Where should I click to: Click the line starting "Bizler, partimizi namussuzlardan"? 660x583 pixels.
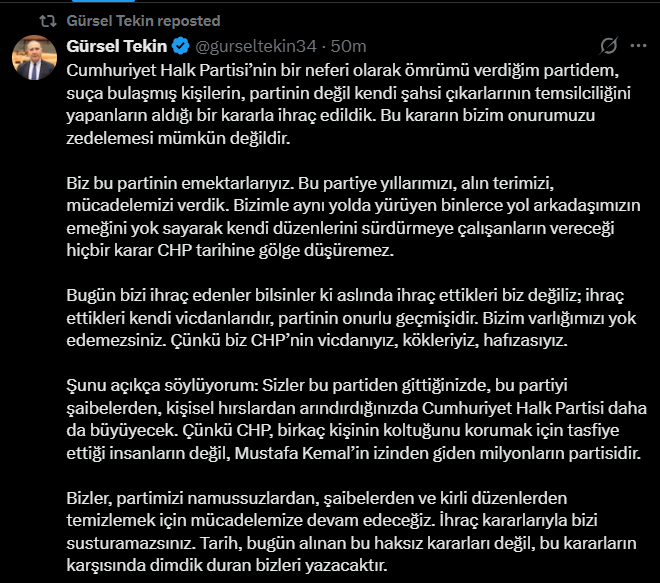coord(317,498)
